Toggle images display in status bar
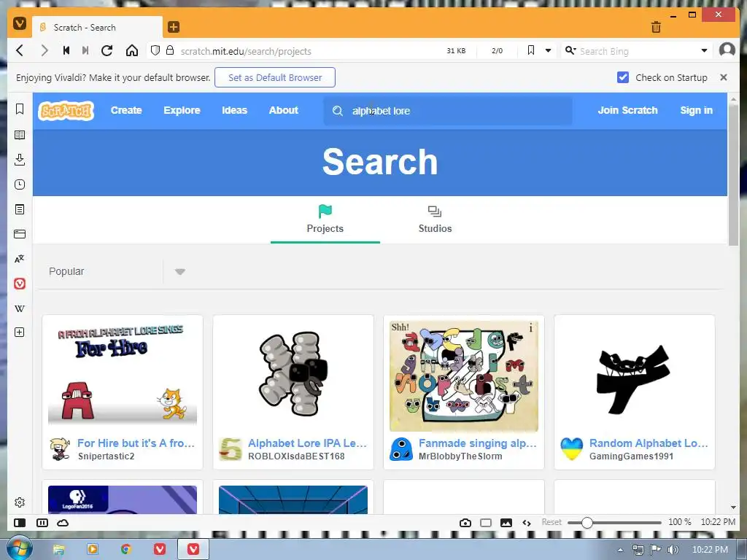747x560 pixels. (506, 523)
